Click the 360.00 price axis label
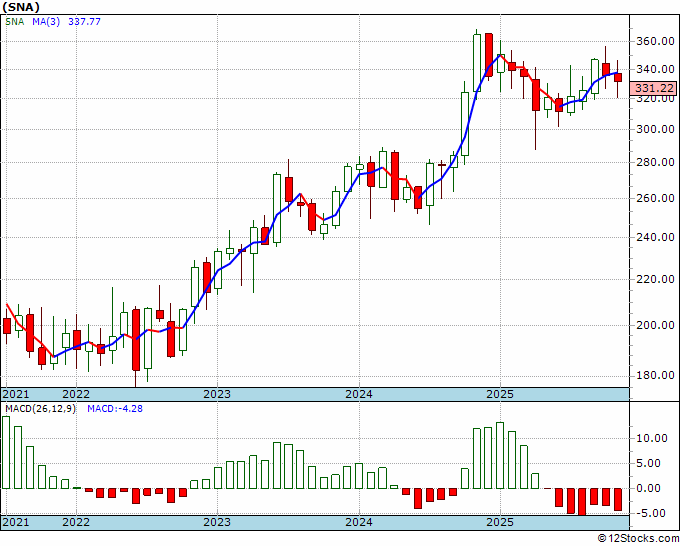Image resolution: width=680 pixels, height=546 pixels. pyautogui.click(x=655, y=42)
